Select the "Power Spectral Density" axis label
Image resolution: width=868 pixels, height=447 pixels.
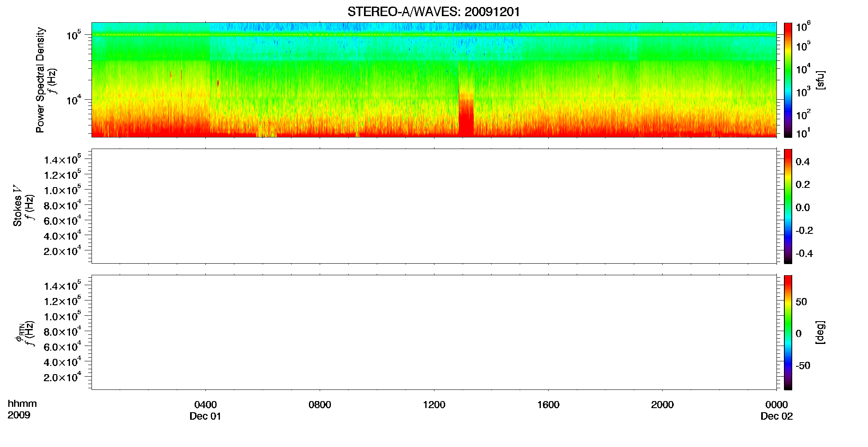[40, 80]
